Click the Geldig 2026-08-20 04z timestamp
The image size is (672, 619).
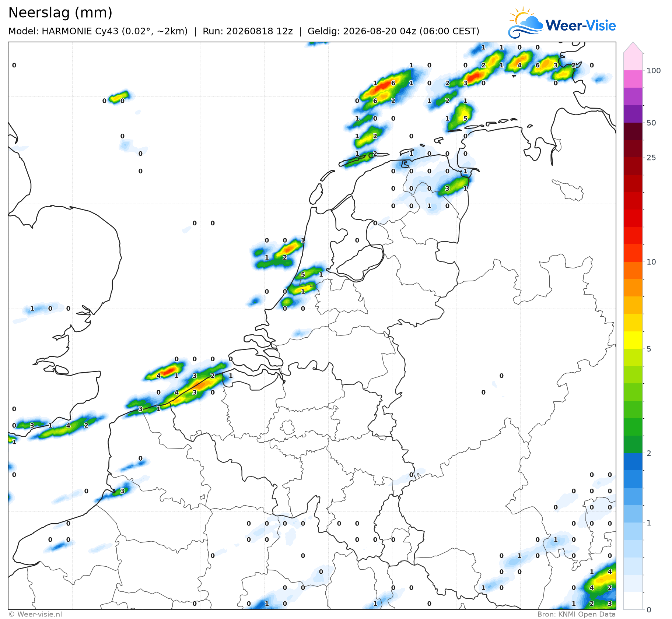[x=393, y=31]
